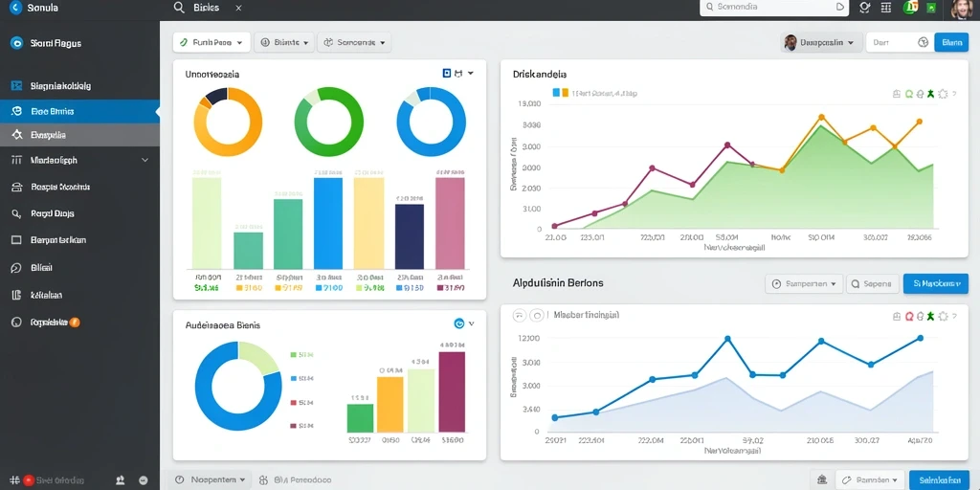Image resolution: width=980 pixels, height=490 pixels.
Task: Open the user avatar in top right corner
Action: (x=961, y=8)
